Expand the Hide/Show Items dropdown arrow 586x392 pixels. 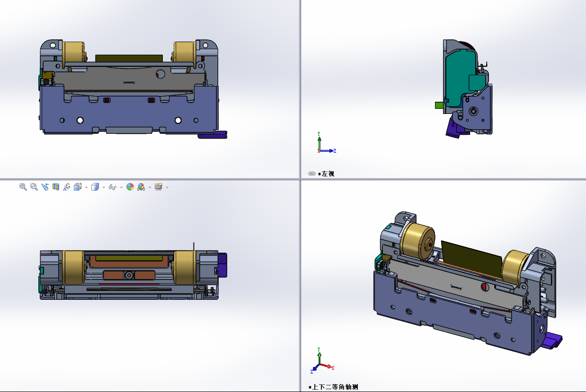(121, 187)
